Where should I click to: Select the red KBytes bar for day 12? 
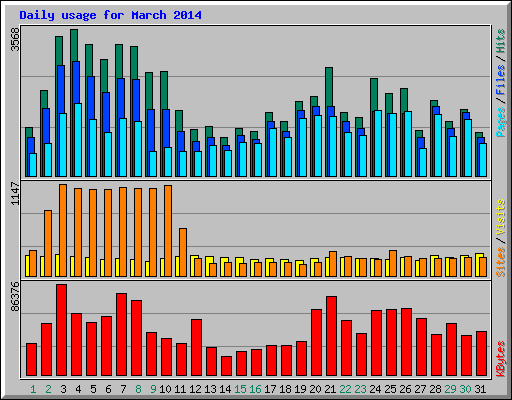(196, 348)
